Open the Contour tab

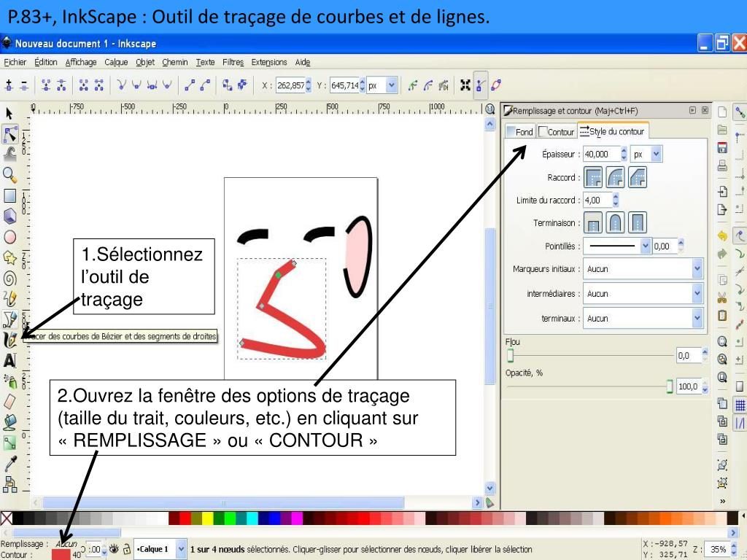[x=556, y=132]
